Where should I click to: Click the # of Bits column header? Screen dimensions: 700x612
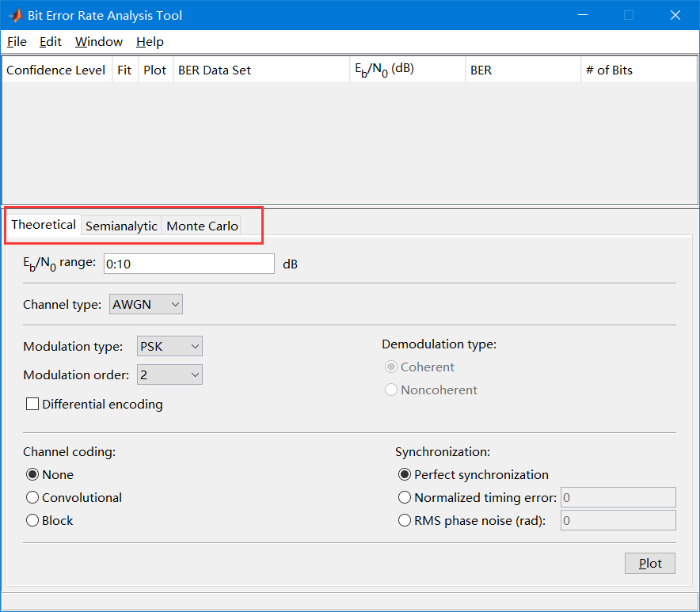click(639, 70)
